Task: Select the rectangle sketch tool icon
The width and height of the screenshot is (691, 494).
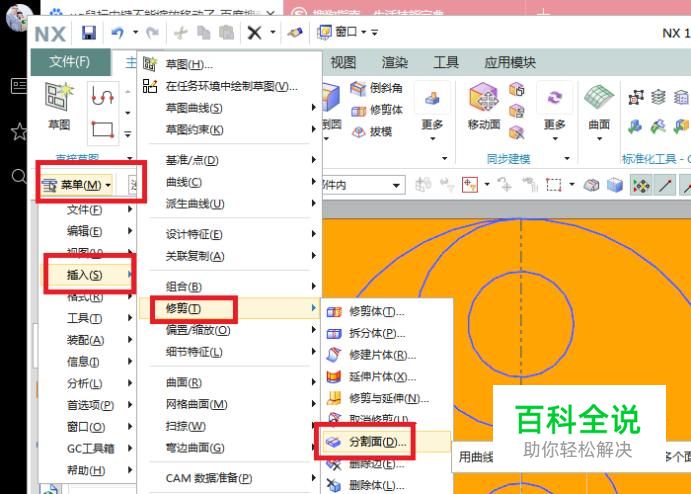Action: click(103, 130)
